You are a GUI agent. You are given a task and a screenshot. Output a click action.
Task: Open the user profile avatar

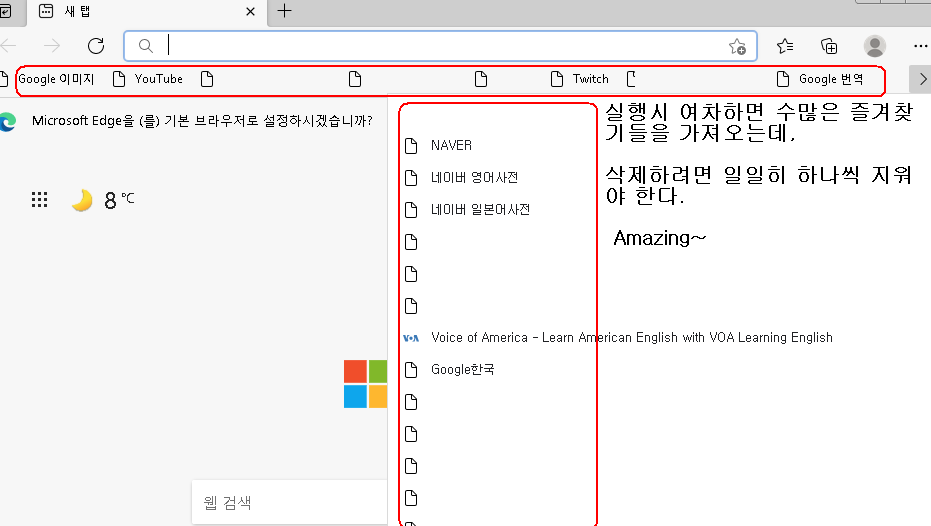(x=875, y=46)
